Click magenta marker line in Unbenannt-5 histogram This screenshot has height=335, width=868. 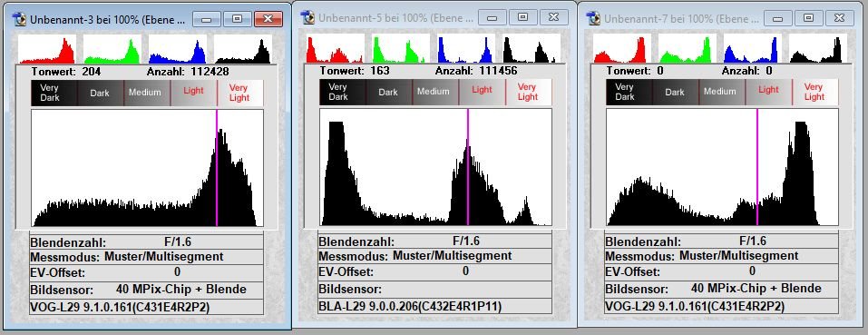[x=468, y=167]
